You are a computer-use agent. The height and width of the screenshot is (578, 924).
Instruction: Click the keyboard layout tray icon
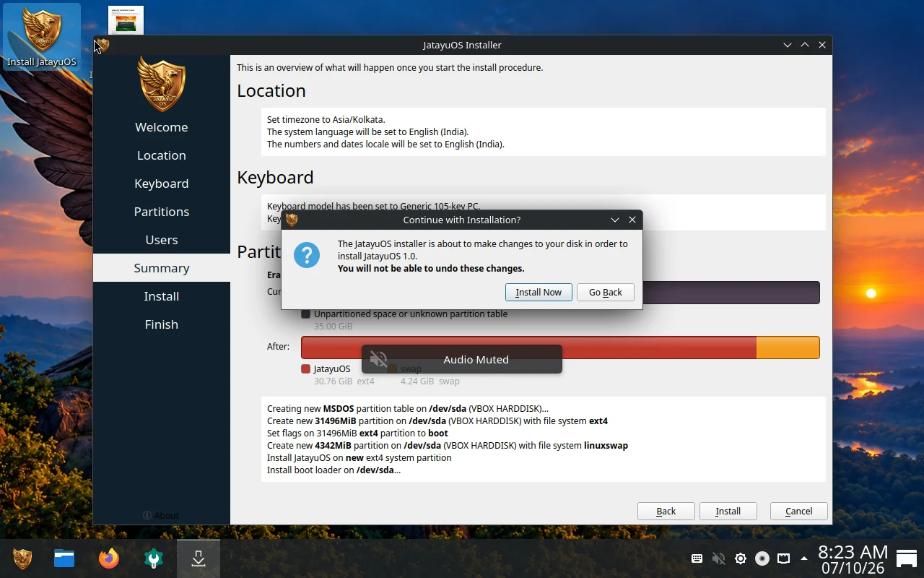(x=697, y=558)
